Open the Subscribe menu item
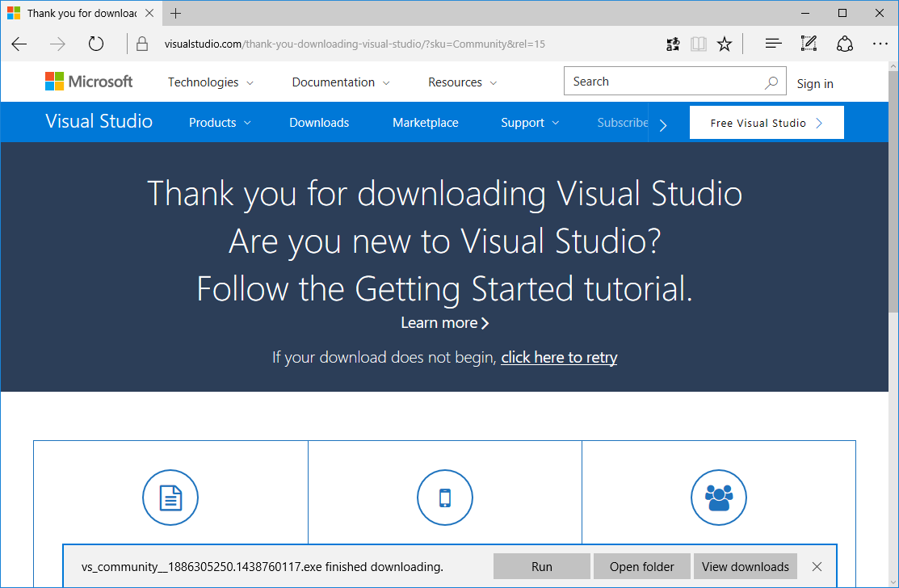This screenshot has width=899, height=588. tap(623, 123)
